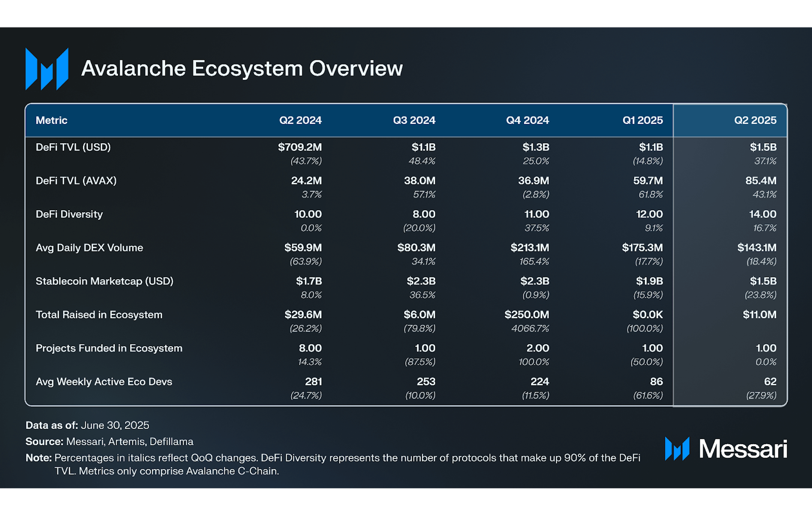Click the 'Data as of: June 30, 2025' line
Viewport: 812px width, 515px height.
point(88,425)
